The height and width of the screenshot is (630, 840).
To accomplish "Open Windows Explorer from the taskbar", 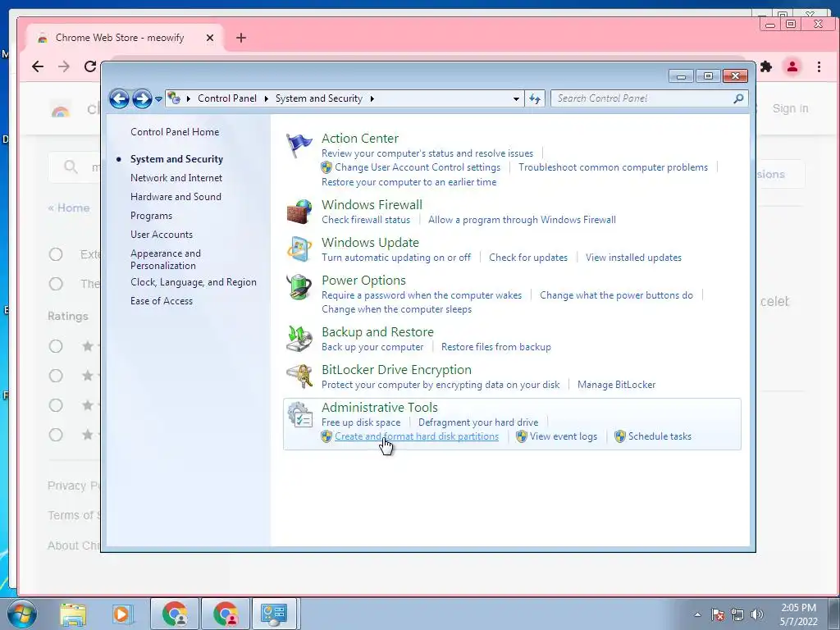I will pyautogui.click(x=73, y=614).
